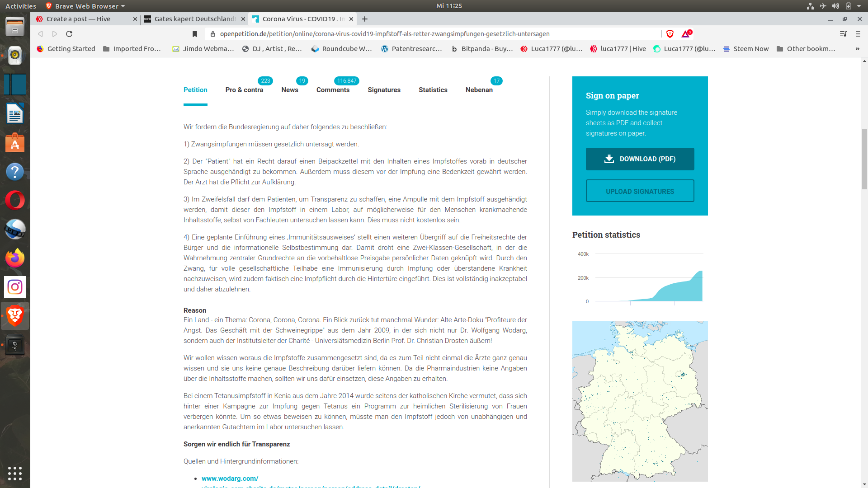Open LibreOffice Writer from dock
Viewport: 868px width, 488px height.
15,113
